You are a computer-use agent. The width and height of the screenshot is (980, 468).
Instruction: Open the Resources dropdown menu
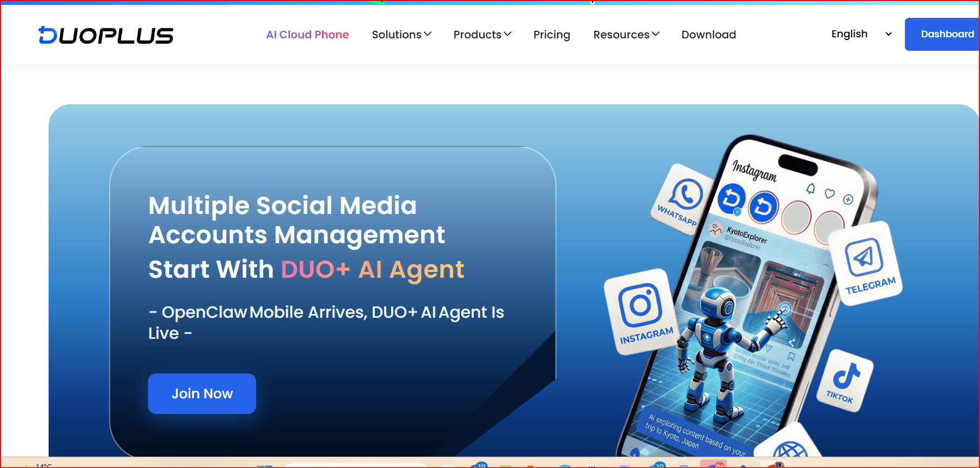(626, 35)
